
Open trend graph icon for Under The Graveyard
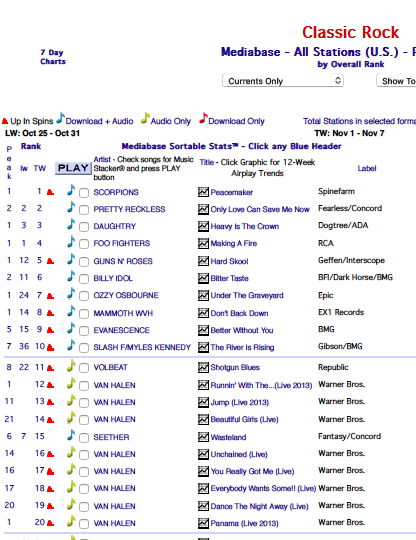tap(203, 295)
